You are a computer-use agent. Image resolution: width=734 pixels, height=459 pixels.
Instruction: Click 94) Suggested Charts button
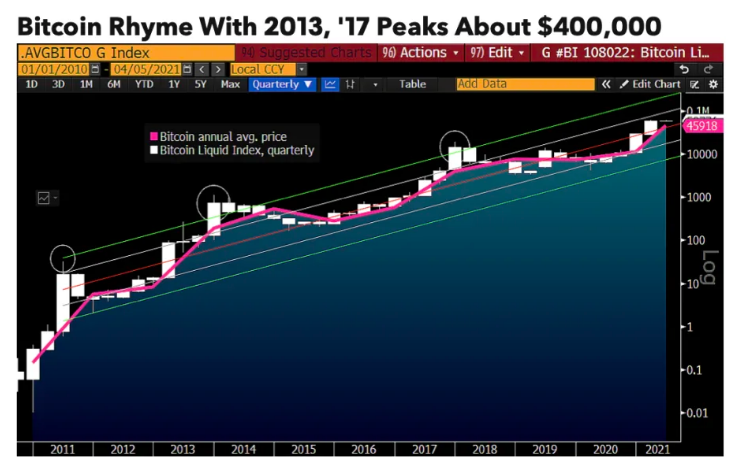click(307, 52)
